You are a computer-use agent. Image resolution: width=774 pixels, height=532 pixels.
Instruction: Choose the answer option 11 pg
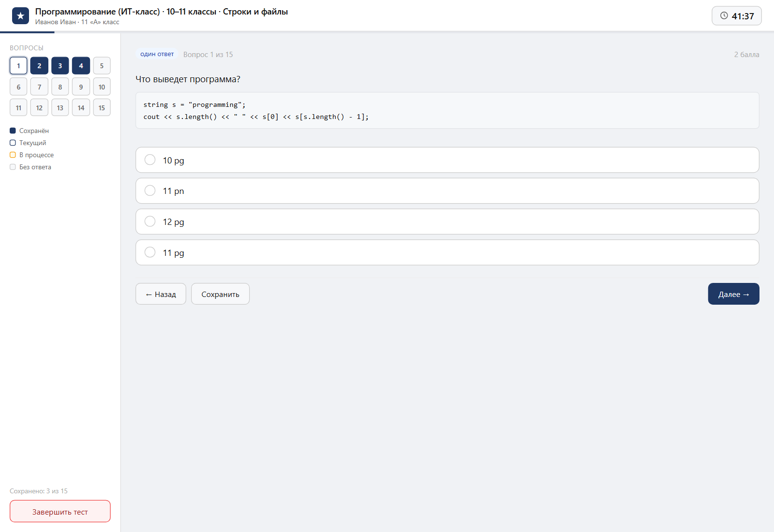click(447, 252)
